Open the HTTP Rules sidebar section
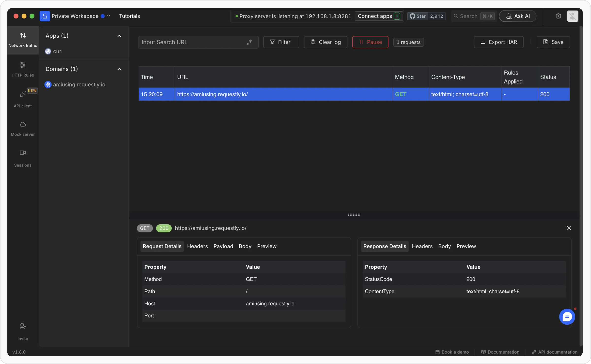The height and width of the screenshot is (364, 591). point(23,69)
